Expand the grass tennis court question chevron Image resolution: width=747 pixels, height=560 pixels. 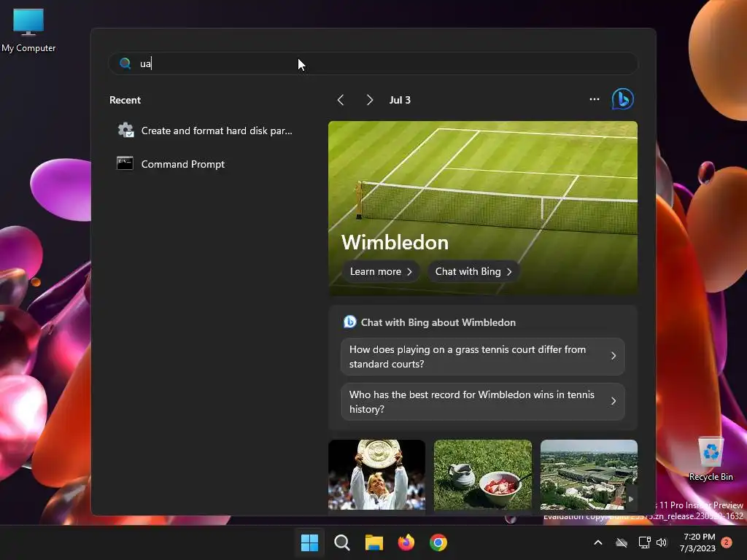pos(614,356)
